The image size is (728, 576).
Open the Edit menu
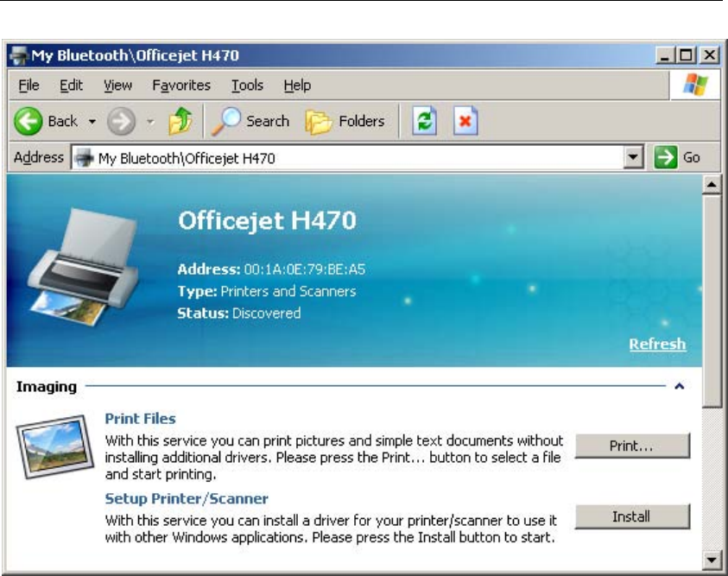(71, 85)
